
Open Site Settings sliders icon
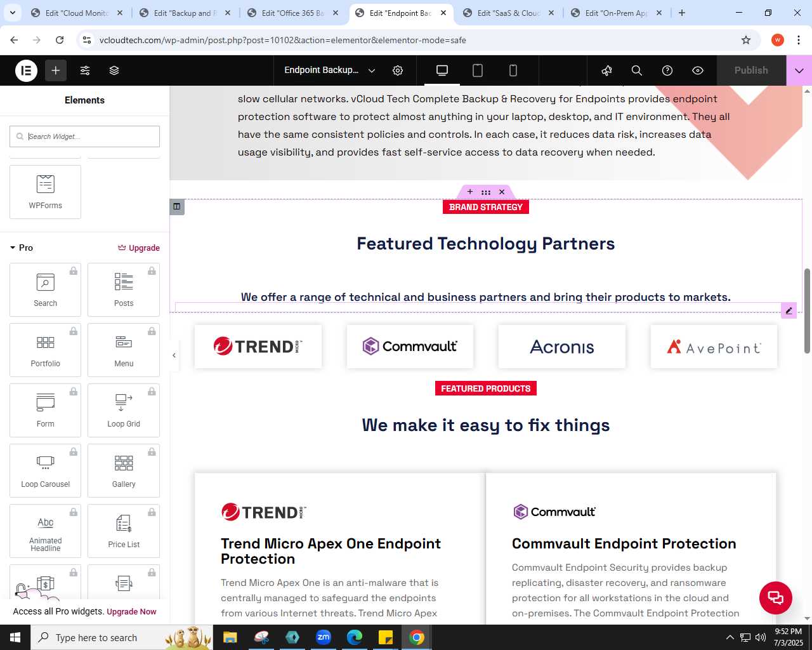click(85, 70)
